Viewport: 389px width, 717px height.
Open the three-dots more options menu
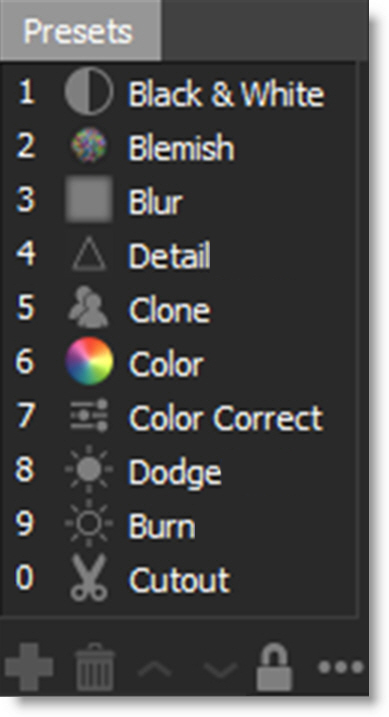click(x=341, y=667)
